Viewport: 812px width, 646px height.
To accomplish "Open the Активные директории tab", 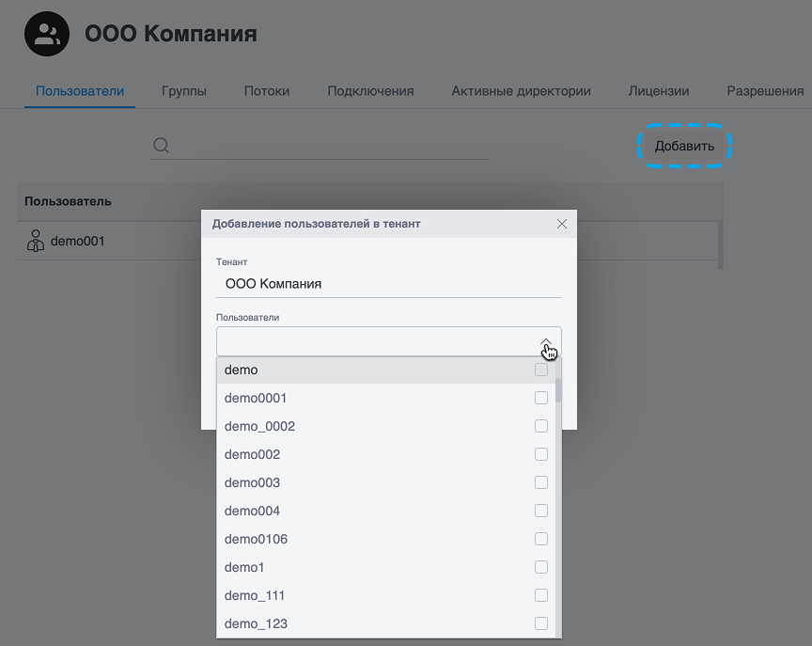I will (x=521, y=91).
